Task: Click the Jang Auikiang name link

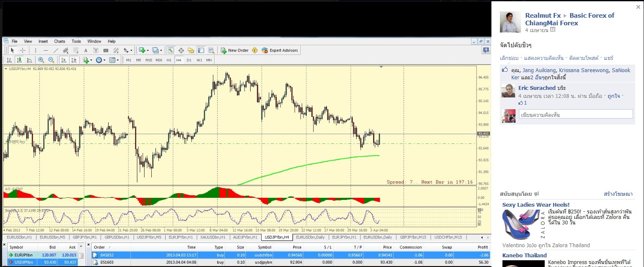Action: click(539, 70)
